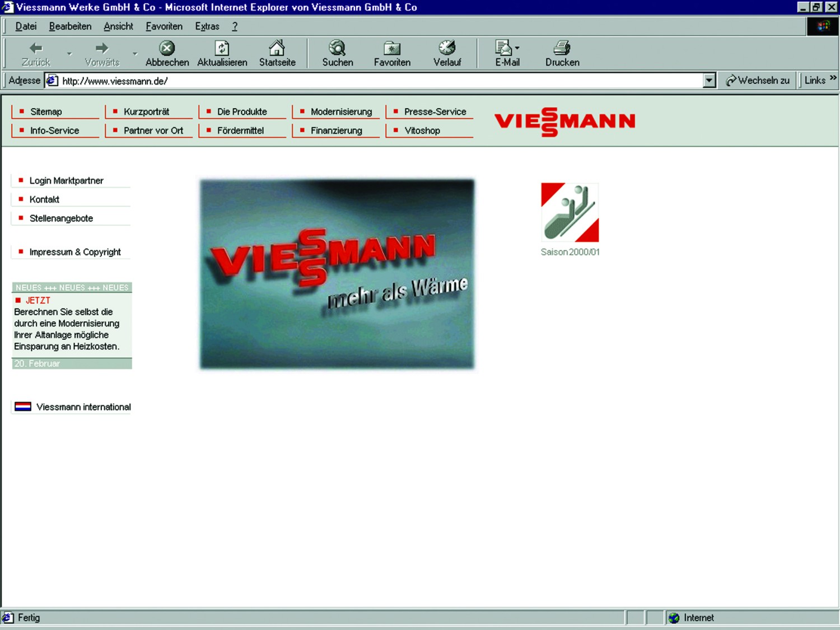Click the Viessmann logo in the header

(564, 122)
